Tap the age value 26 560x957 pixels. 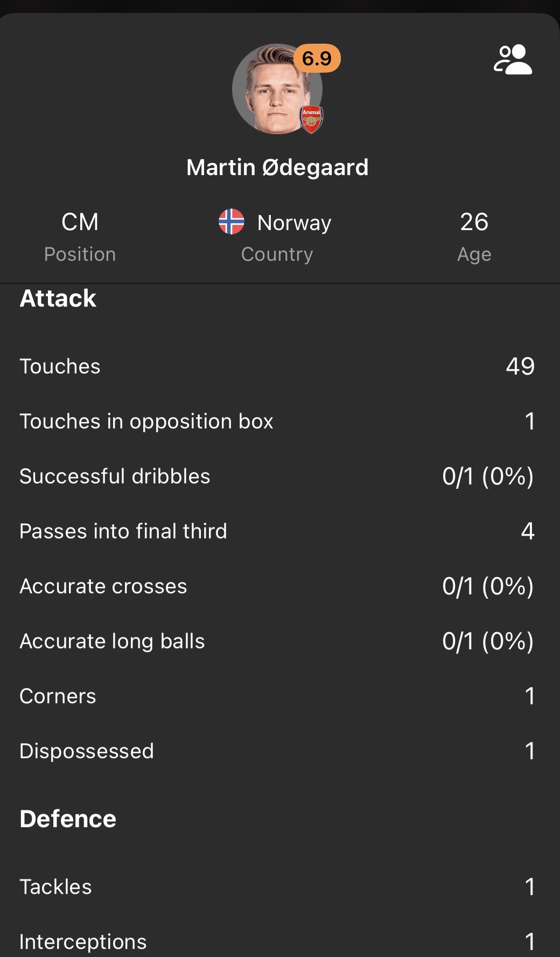pyautogui.click(x=474, y=222)
